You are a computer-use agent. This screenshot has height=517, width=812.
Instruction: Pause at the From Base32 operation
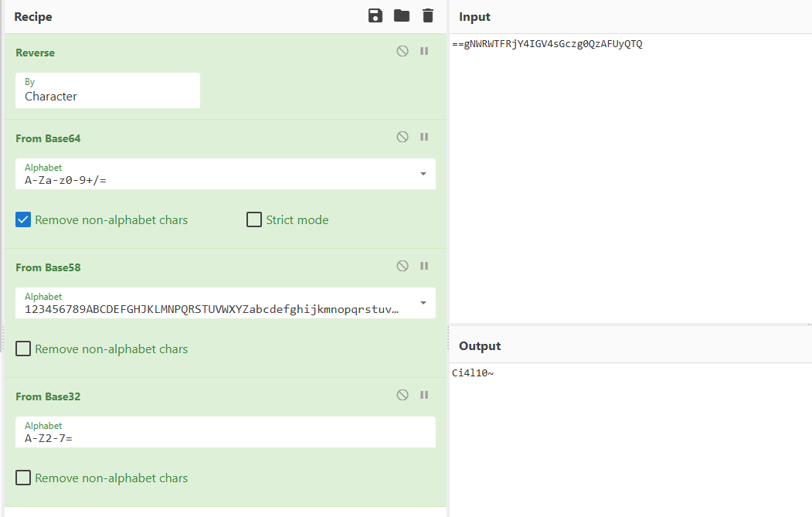pyautogui.click(x=424, y=396)
